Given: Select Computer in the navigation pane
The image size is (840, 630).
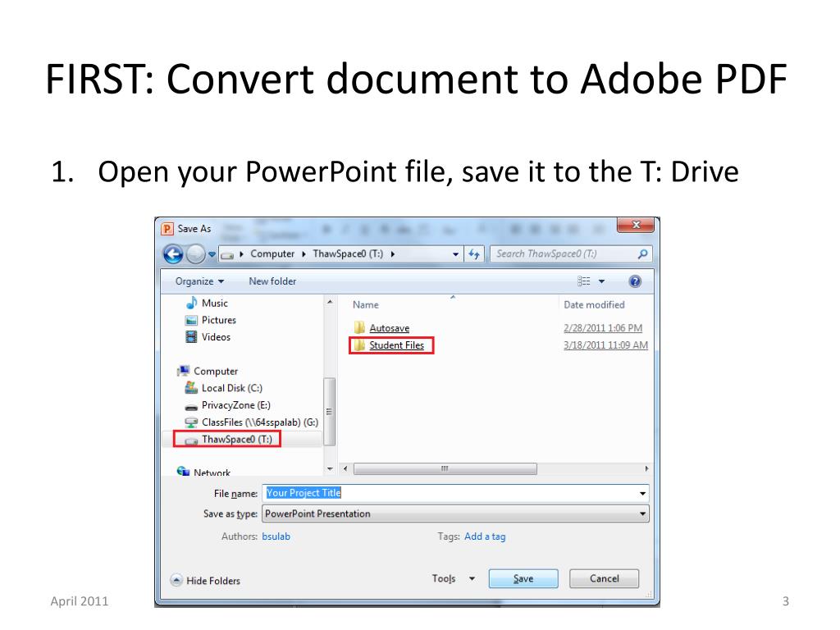Looking at the screenshot, I should 216,372.
